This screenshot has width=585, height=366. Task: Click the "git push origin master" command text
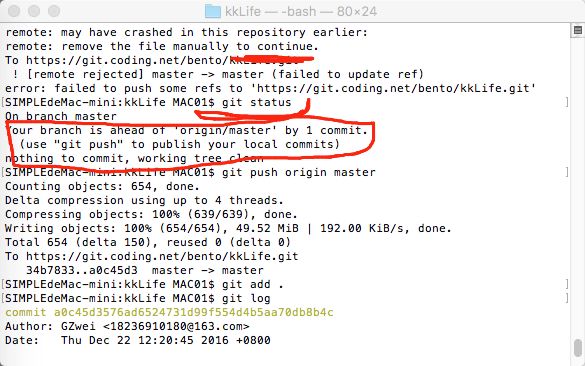click(298, 172)
